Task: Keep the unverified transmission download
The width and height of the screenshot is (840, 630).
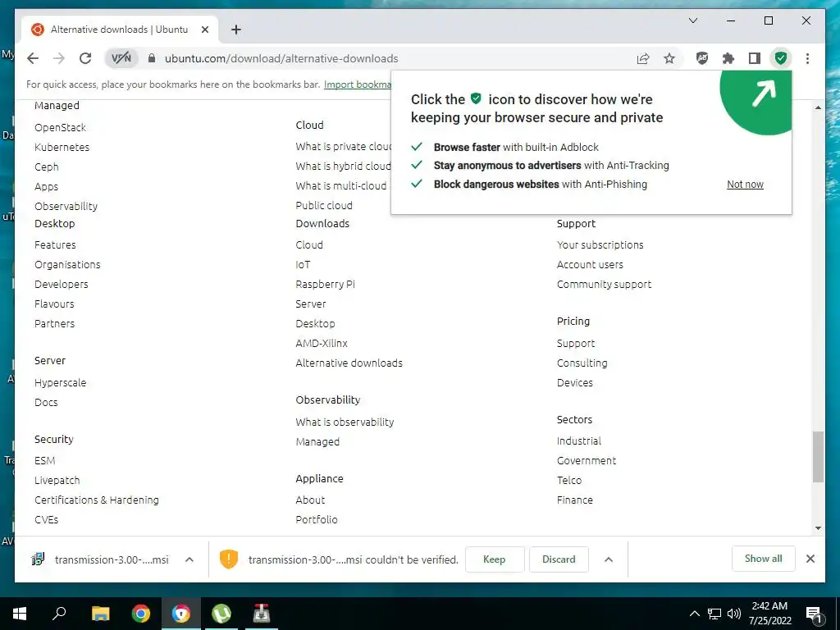Action: click(494, 559)
